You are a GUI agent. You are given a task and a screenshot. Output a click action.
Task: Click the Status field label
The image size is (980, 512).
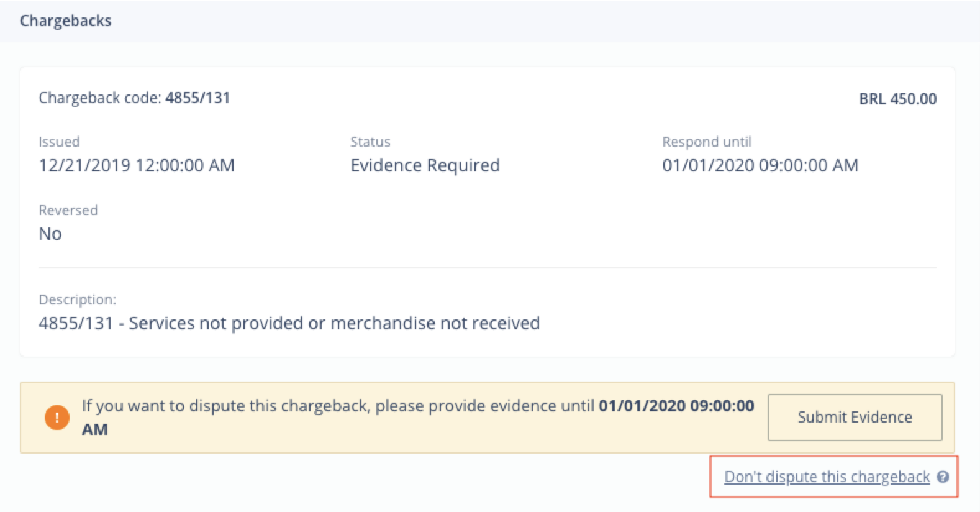point(370,142)
